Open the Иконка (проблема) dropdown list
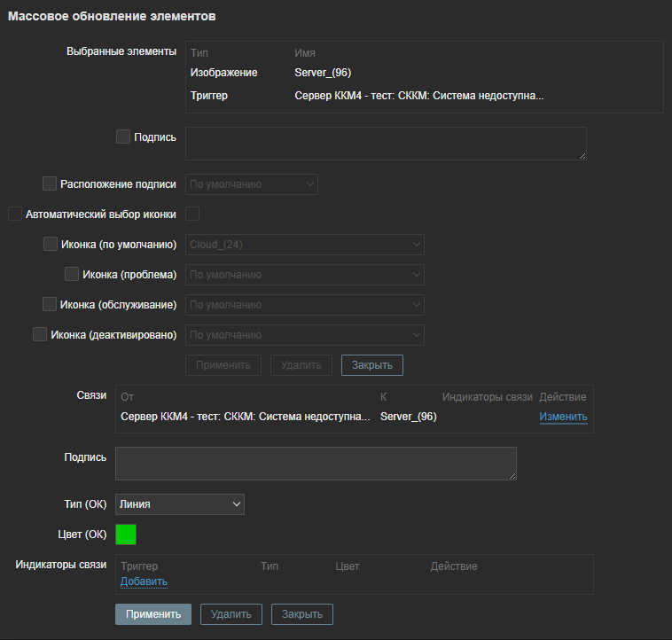 point(304,275)
